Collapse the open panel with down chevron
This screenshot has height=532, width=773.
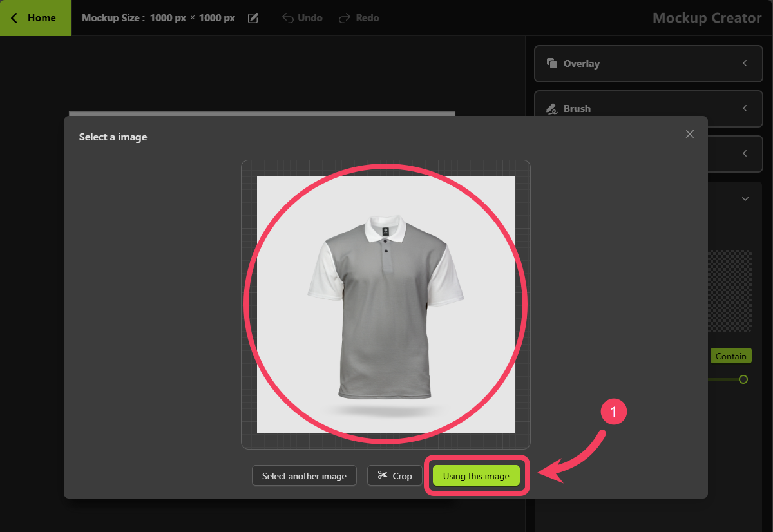click(x=745, y=199)
